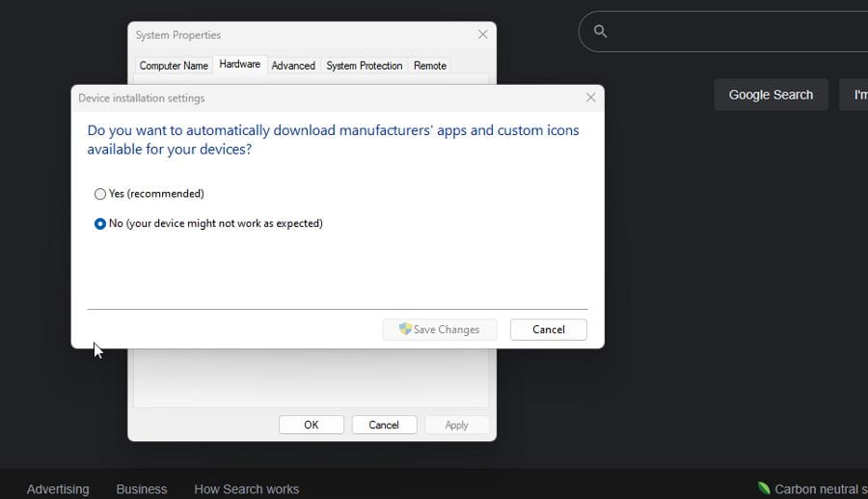Open the Advertising footer link
The image size is (868, 499).
(x=58, y=489)
